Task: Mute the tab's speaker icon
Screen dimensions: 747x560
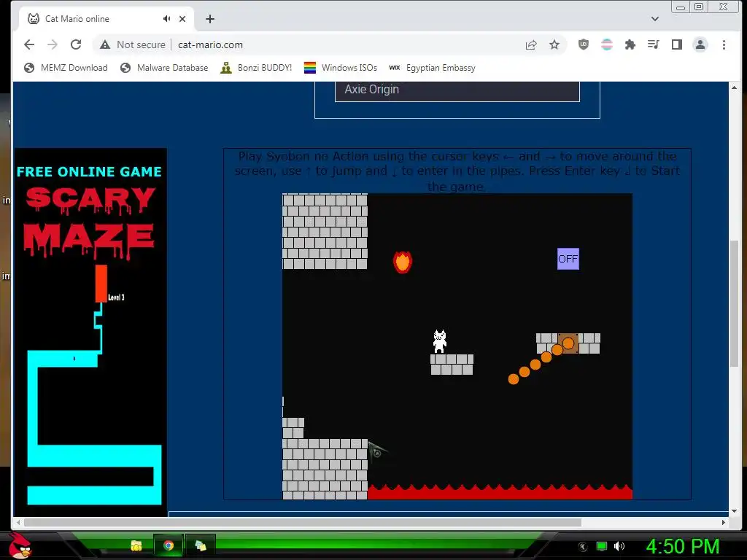Action: point(166,18)
